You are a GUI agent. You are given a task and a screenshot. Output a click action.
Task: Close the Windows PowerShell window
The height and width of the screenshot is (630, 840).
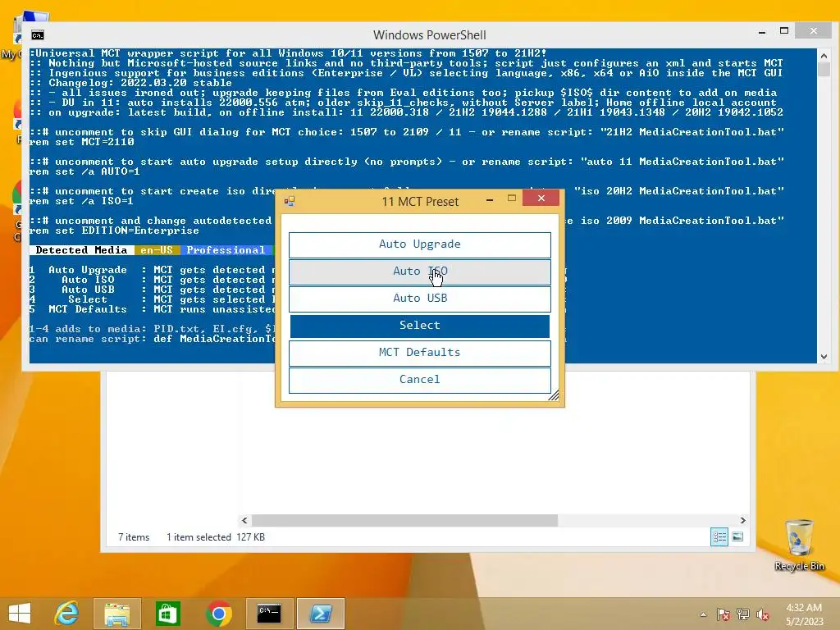813,31
